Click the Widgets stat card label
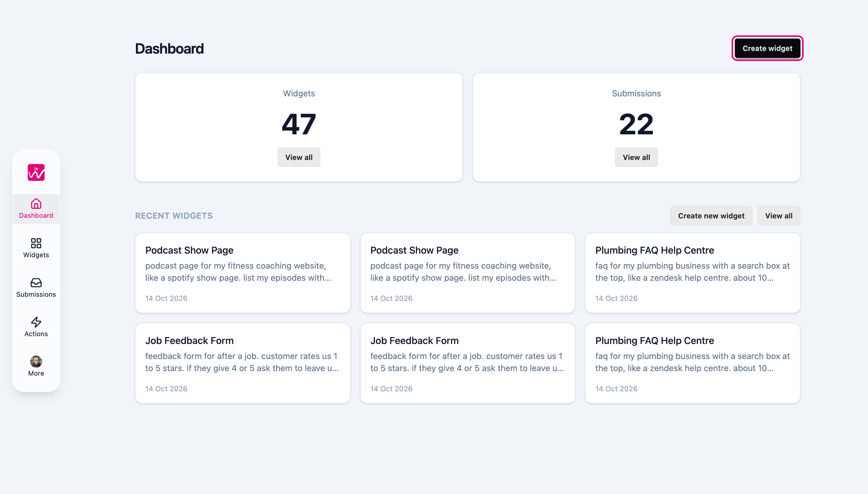 click(x=299, y=93)
